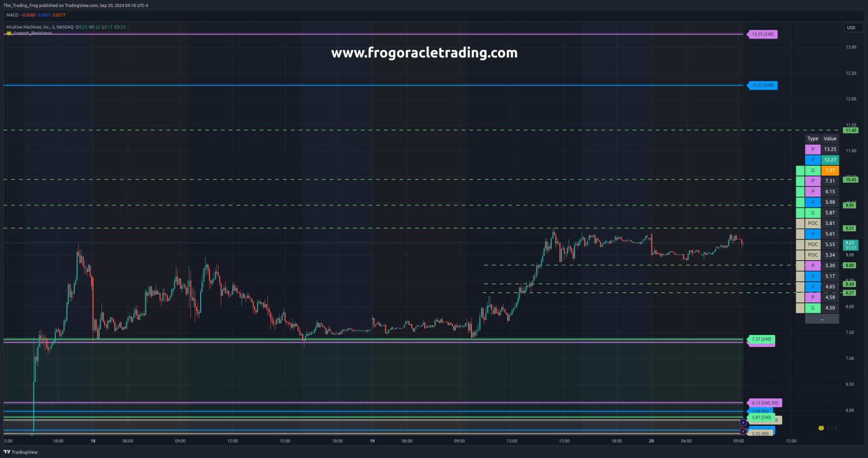Click the 19 date label on the time axis

[x=372, y=441]
